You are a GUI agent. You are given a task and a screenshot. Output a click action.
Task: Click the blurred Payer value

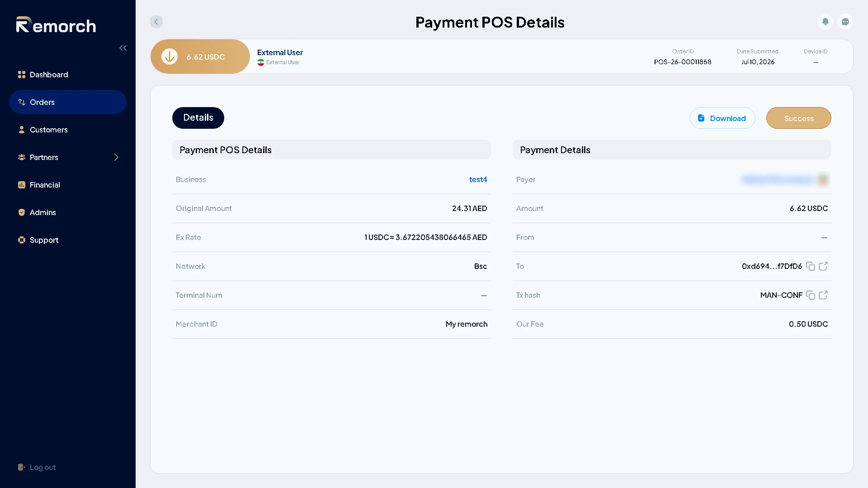(x=785, y=179)
